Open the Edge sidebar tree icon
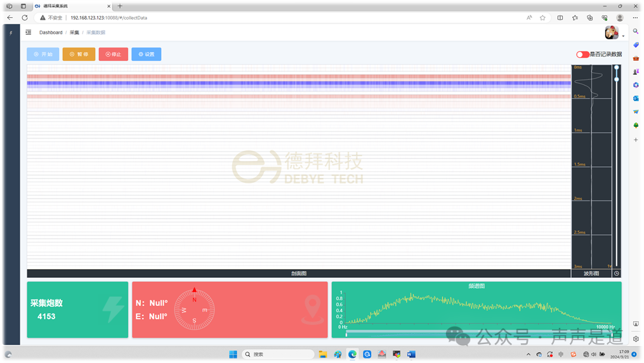Viewport: 644px width, 363px height. (x=636, y=125)
